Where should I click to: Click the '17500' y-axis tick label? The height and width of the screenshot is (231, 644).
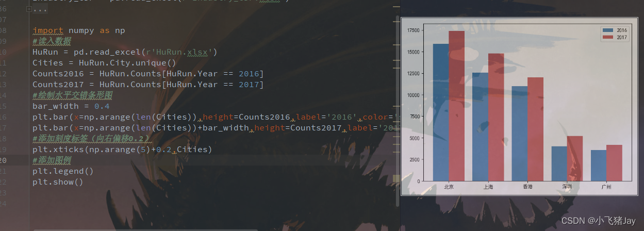414,31
